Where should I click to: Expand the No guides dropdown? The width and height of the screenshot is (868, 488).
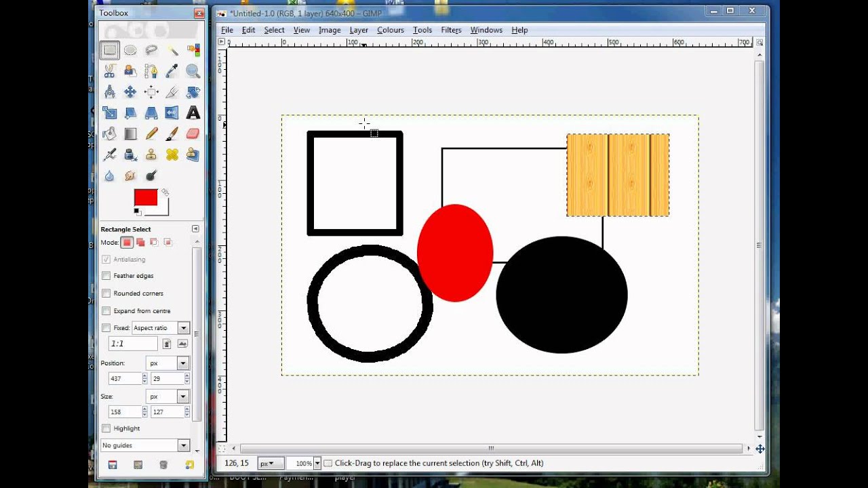point(183,445)
